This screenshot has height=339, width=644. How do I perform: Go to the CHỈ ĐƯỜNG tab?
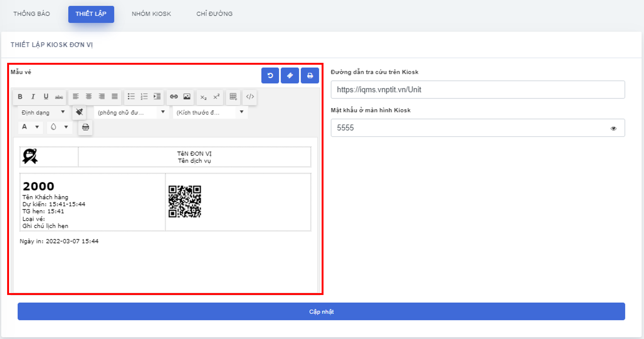(x=214, y=14)
